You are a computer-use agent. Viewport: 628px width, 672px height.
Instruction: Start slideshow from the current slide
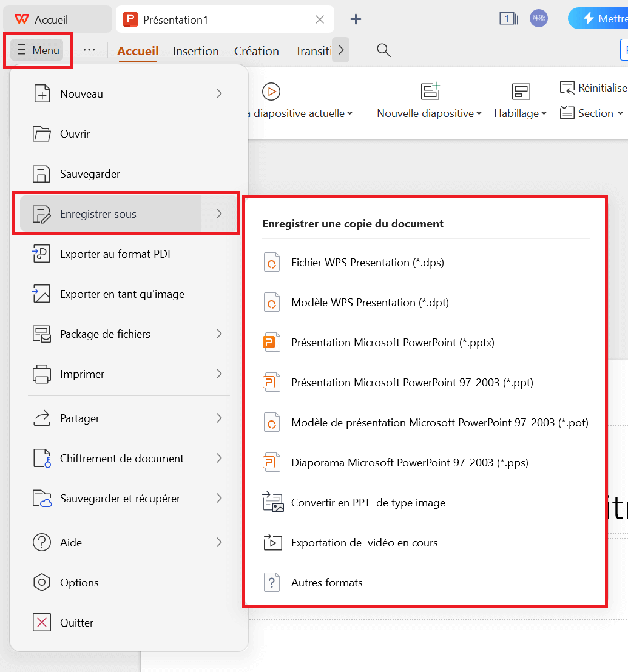(x=271, y=92)
